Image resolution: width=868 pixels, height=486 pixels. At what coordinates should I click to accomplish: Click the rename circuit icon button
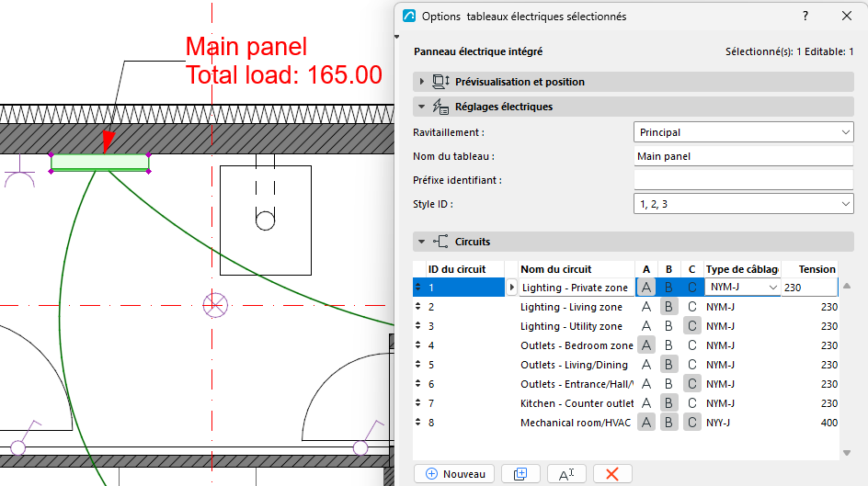pyautogui.click(x=566, y=474)
